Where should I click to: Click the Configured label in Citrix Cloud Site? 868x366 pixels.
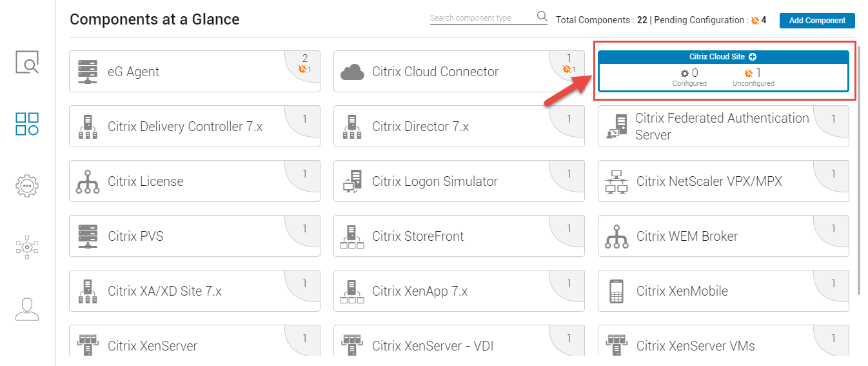point(689,83)
